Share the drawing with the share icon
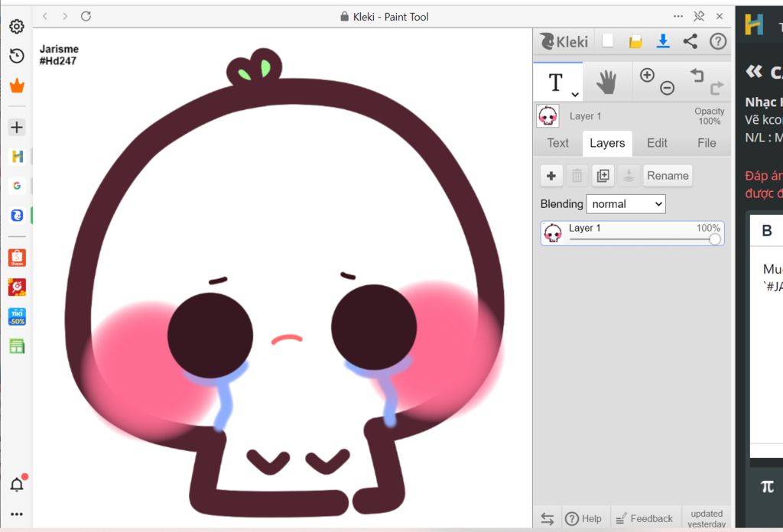The height and width of the screenshot is (532, 783). pos(690,41)
